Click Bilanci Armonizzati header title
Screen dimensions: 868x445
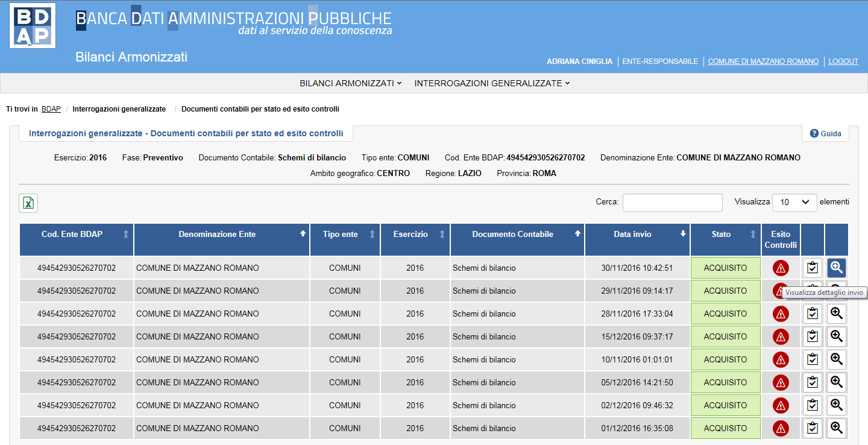pyautogui.click(x=131, y=57)
